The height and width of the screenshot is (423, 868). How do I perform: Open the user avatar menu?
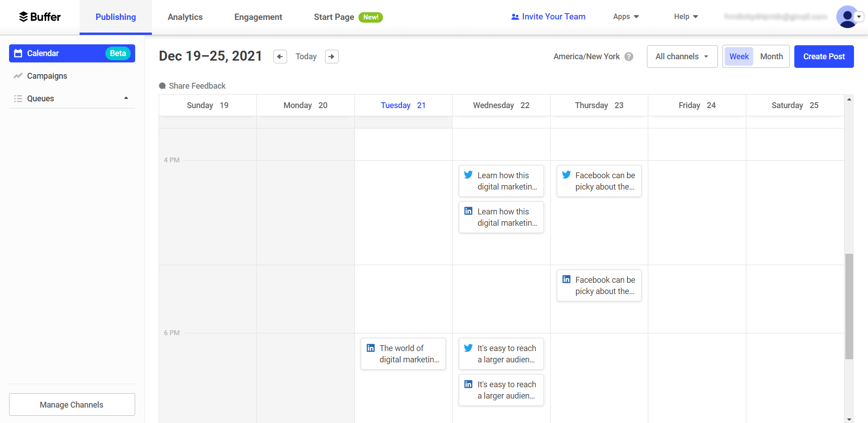click(x=847, y=17)
